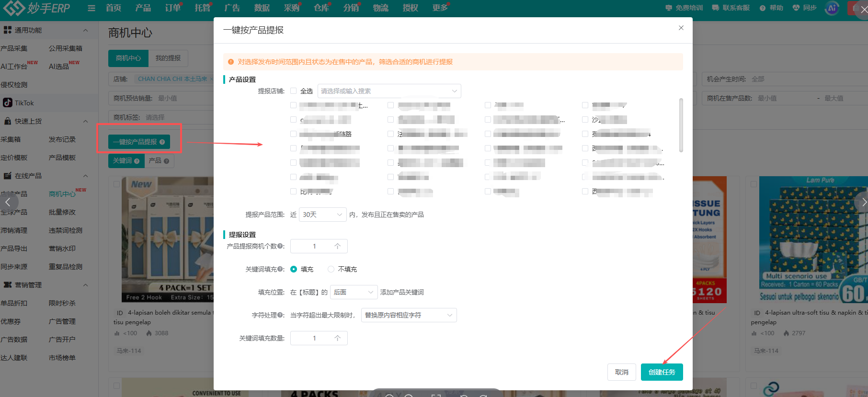Open 批量修改 in sidebar
This screenshot has height=397, width=868.
click(62, 212)
